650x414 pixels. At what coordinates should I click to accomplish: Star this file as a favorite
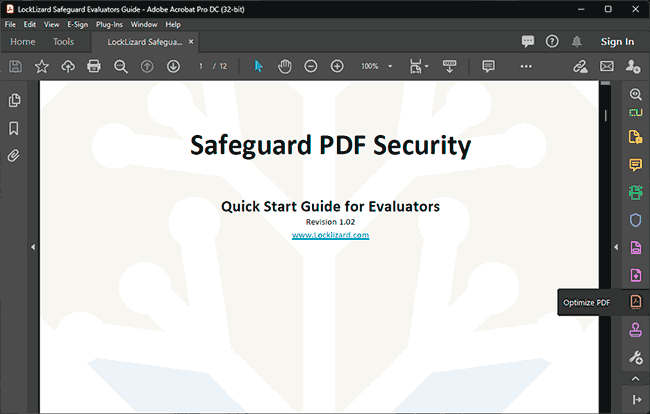coord(41,66)
